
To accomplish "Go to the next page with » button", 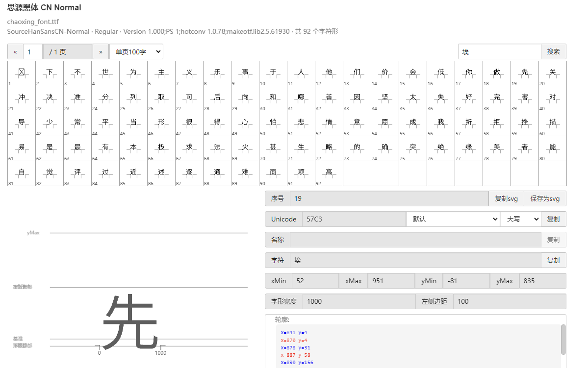I will (x=101, y=52).
